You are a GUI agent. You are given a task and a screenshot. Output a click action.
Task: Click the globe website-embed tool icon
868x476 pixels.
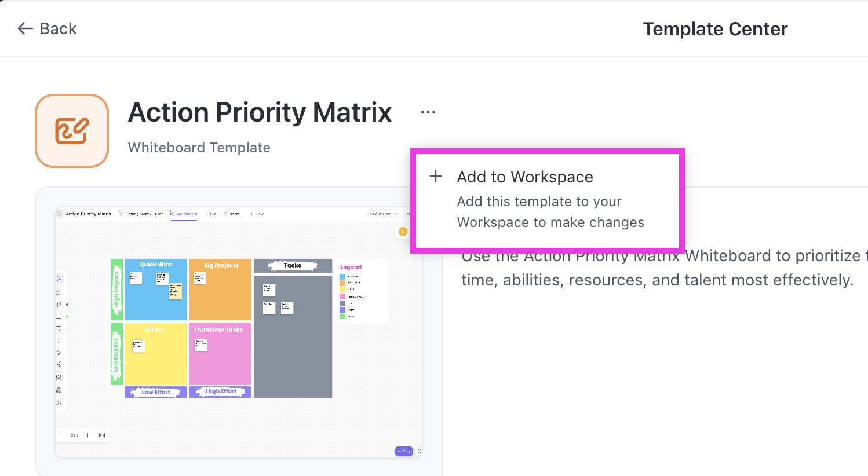(59, 390)
